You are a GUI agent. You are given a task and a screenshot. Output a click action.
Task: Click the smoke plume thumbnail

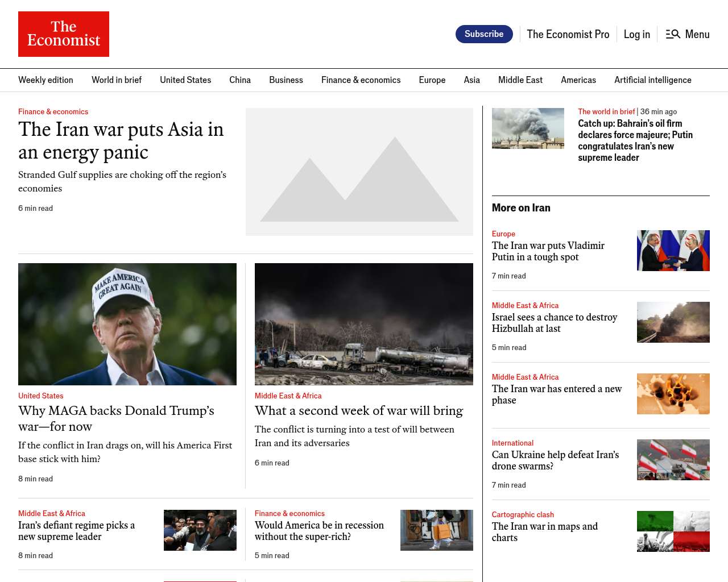[528, 128]
